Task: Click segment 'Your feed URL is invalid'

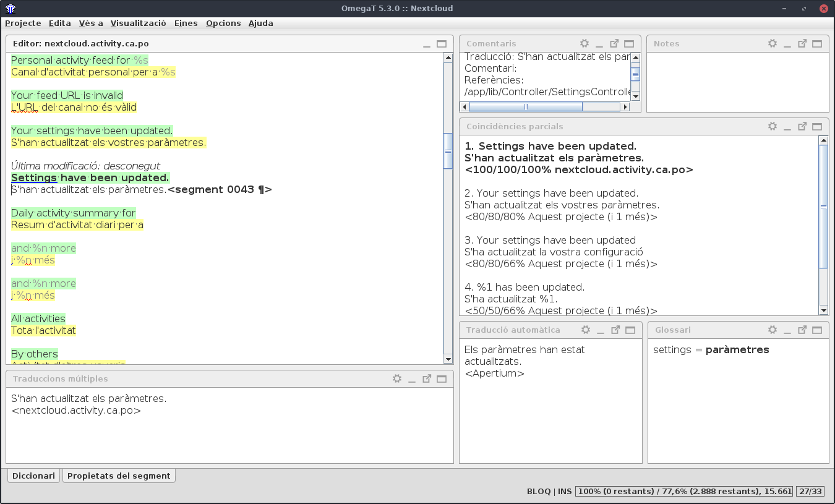Action: [67, 96]
